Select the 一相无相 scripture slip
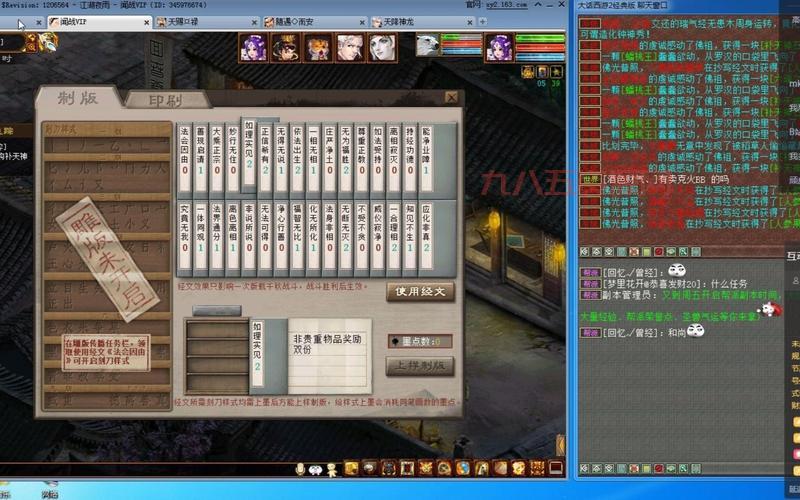This screenshot has width=800, height=500. (313, 159)
